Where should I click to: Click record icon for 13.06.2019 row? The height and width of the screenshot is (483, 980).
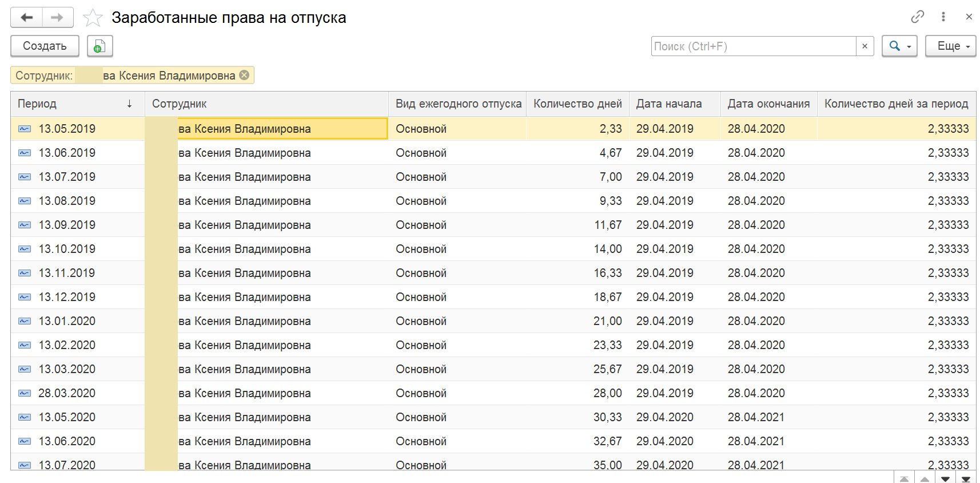[x=25, y=153]
